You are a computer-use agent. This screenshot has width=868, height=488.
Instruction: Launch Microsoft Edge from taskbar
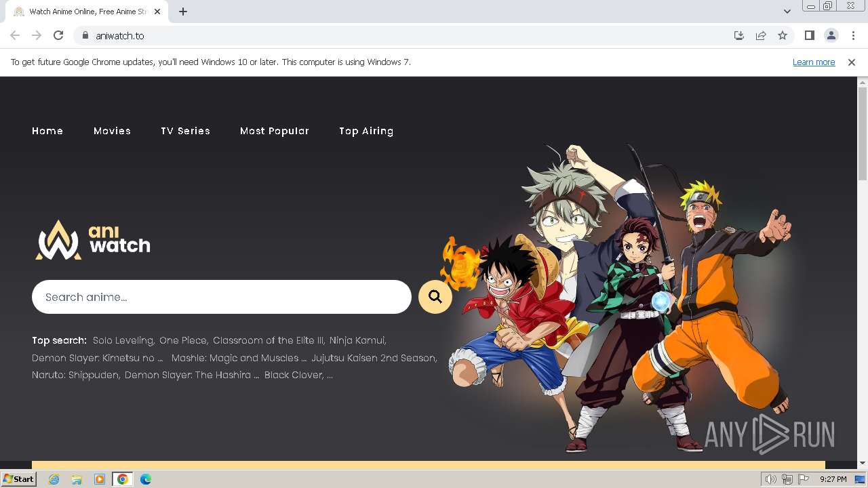click(x=146, y=479)
